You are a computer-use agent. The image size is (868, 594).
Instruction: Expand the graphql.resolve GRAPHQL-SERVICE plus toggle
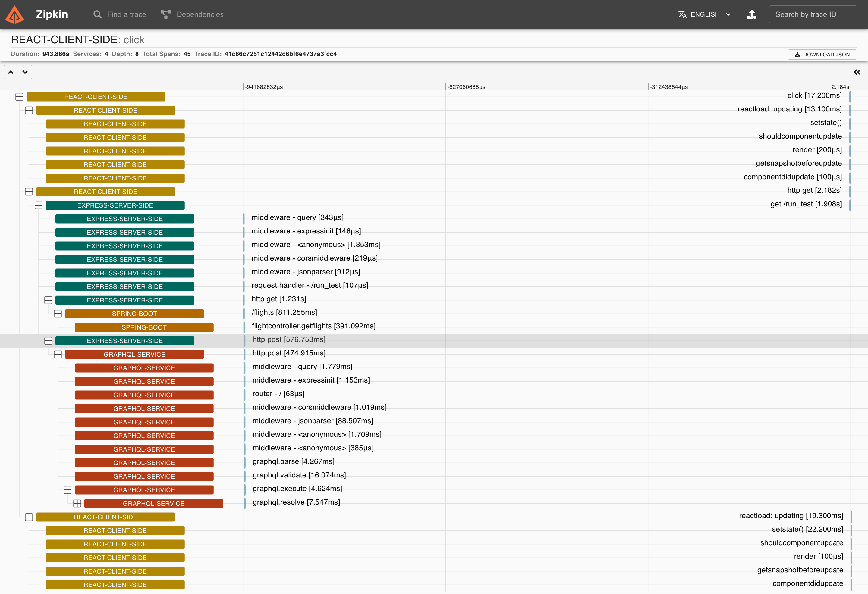point(77,504)
